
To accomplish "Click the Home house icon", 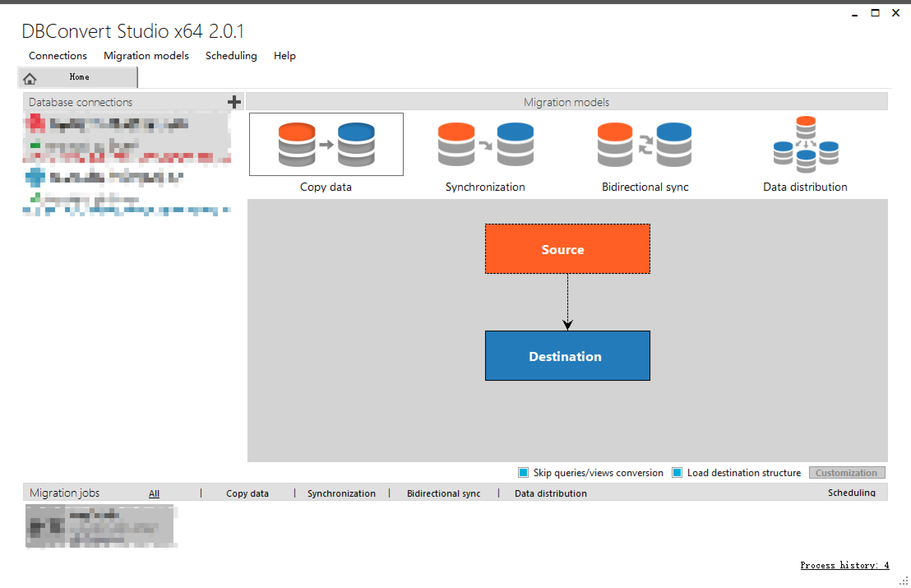I will click(x=30, y=78).
